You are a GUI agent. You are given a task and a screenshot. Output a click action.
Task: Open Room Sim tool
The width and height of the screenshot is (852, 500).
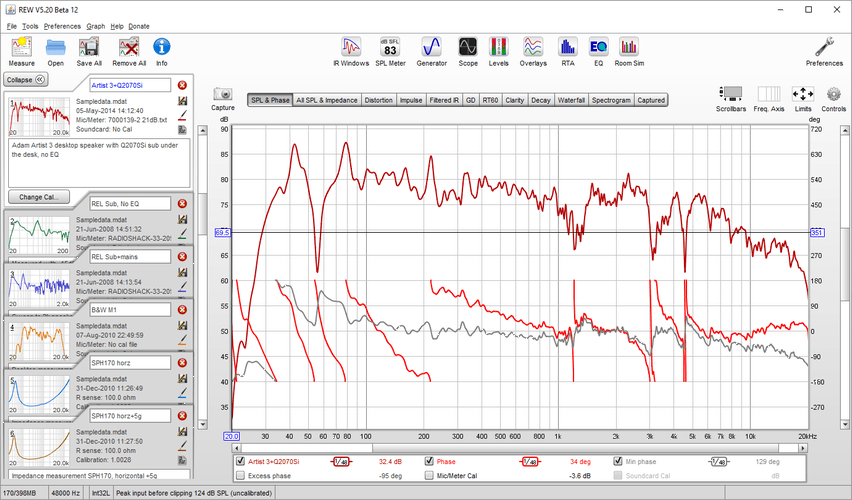click(x=629, y=49)
